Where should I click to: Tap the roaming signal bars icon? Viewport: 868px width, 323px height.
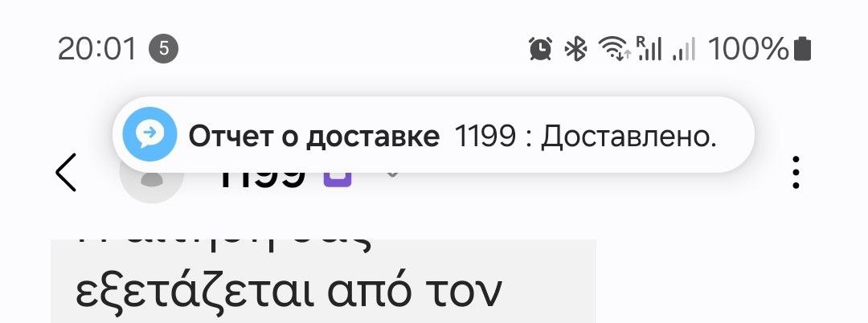[648, 50]
